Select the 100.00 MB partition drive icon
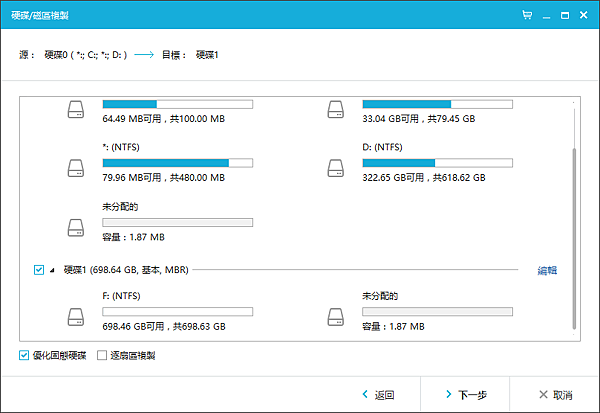600x413 pixels. (77, 110)
